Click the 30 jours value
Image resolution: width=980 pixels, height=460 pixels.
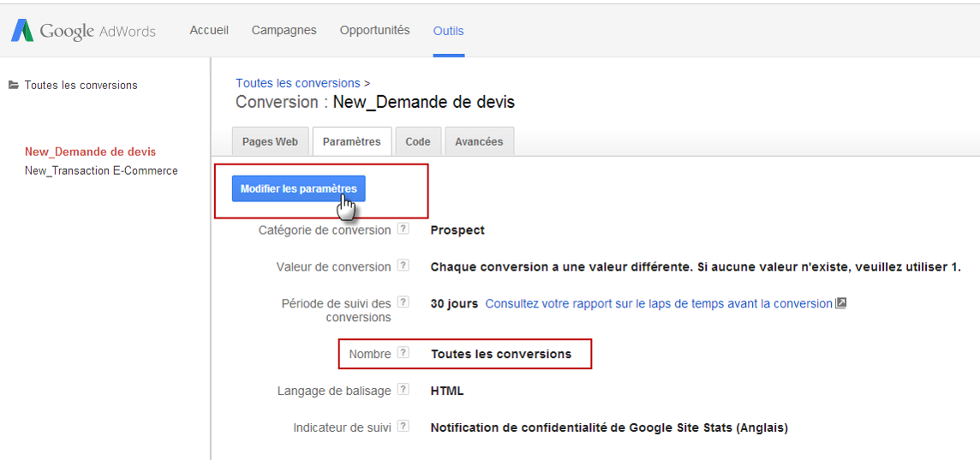(x=454, y=304)
